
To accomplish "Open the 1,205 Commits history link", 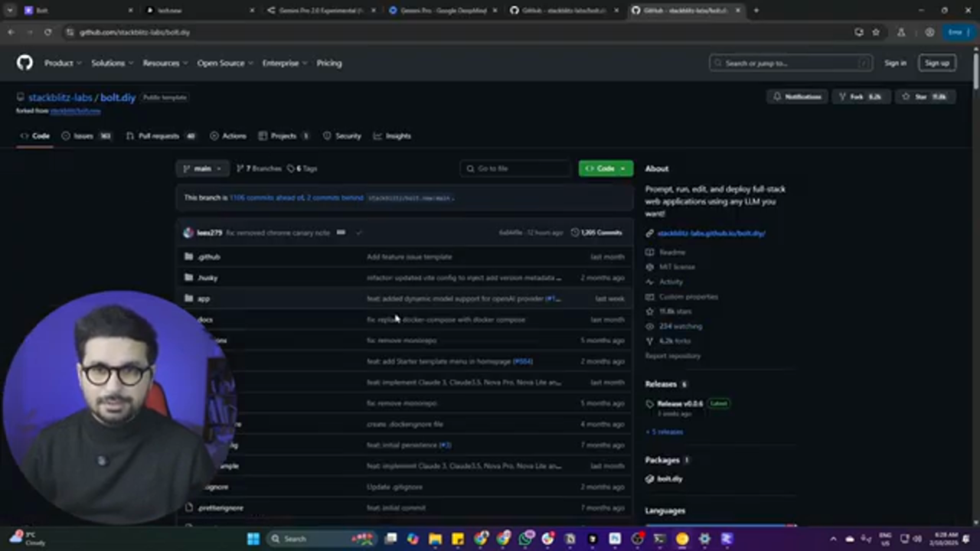I will (596, 233).
